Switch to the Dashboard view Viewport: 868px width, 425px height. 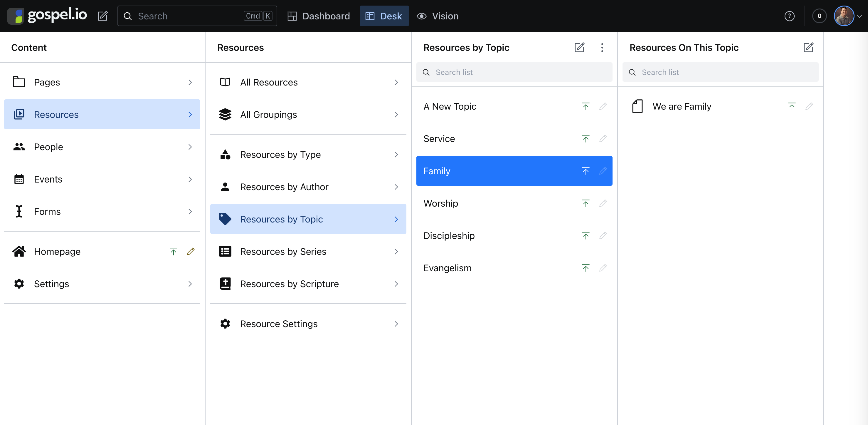(318, 16)
